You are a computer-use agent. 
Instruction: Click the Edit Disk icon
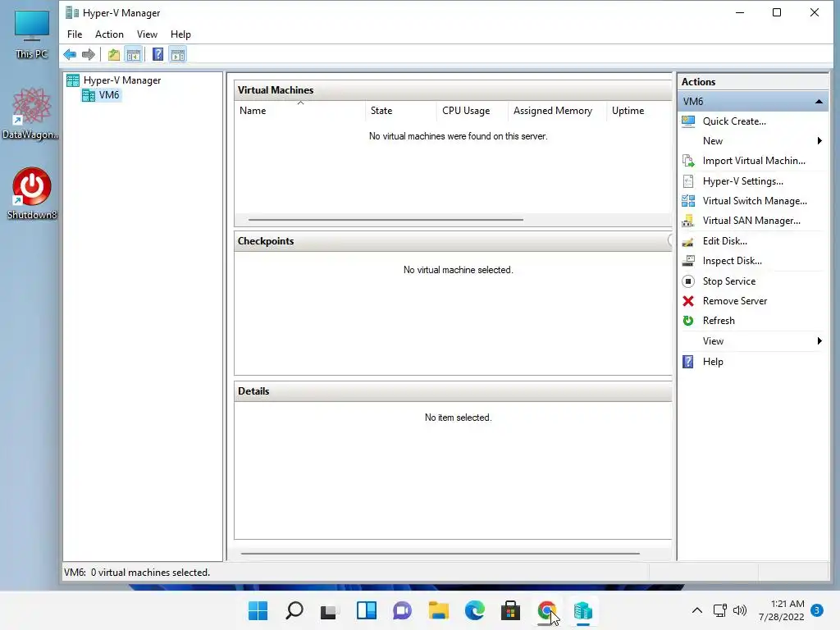pyautogui.click(x=688, y=241)
